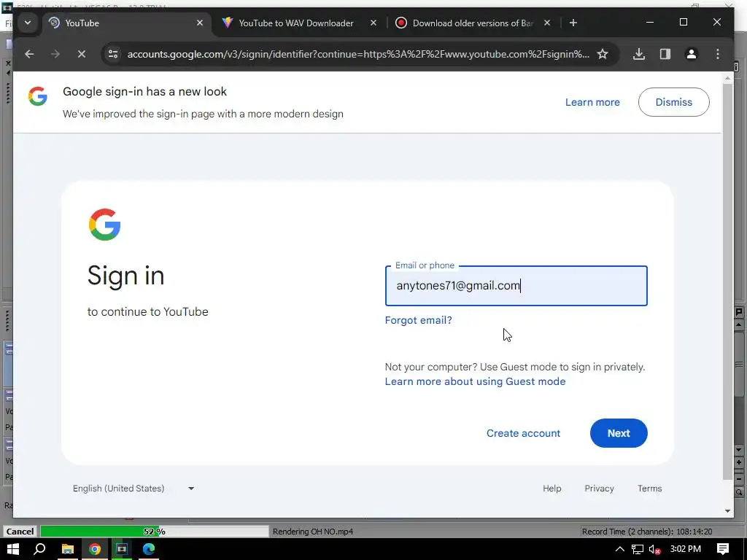Click the blue Next button

(x=619, y=433)
